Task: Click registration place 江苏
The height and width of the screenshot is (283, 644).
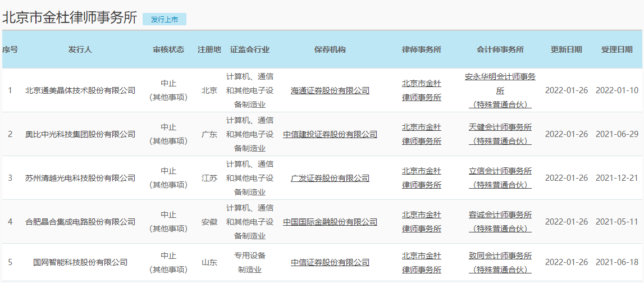Action: point(209,178)
